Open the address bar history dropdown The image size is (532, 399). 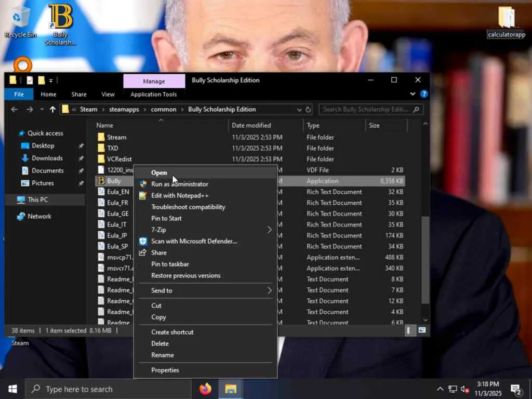point(299,110)
